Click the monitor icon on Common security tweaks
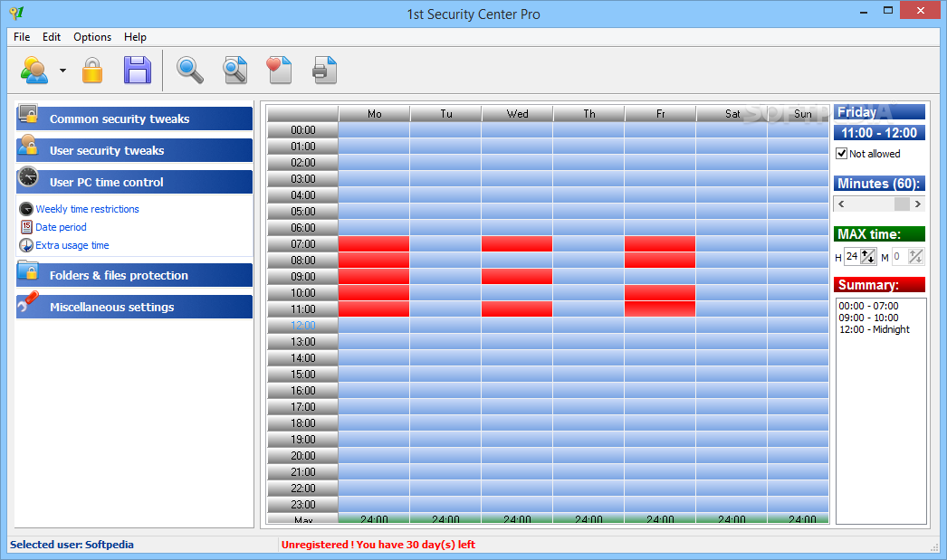Screen dimensions: 947x560 28,114
